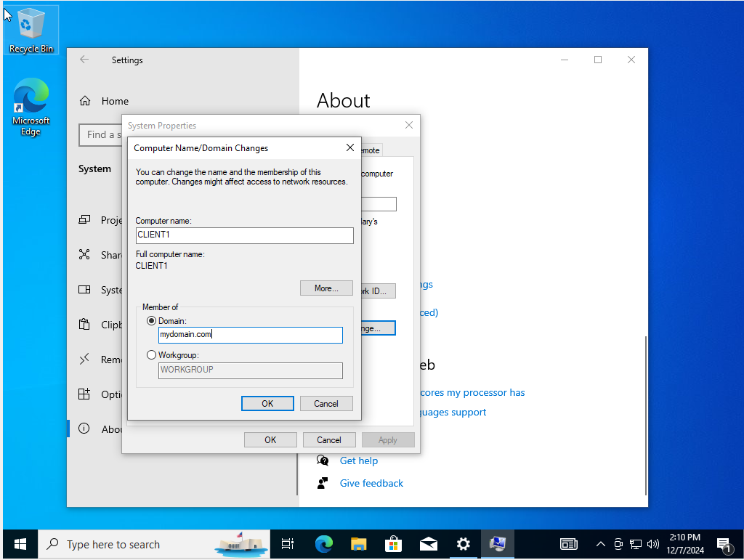Click OK in the System Properties window

pos(270,440)
